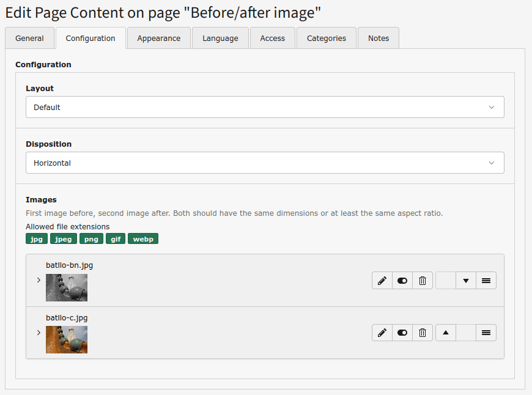Viewport: 532px width, 395px height.
Task: Toggle visibility of batllo-c.jpg
Action: tap(402, 333)
